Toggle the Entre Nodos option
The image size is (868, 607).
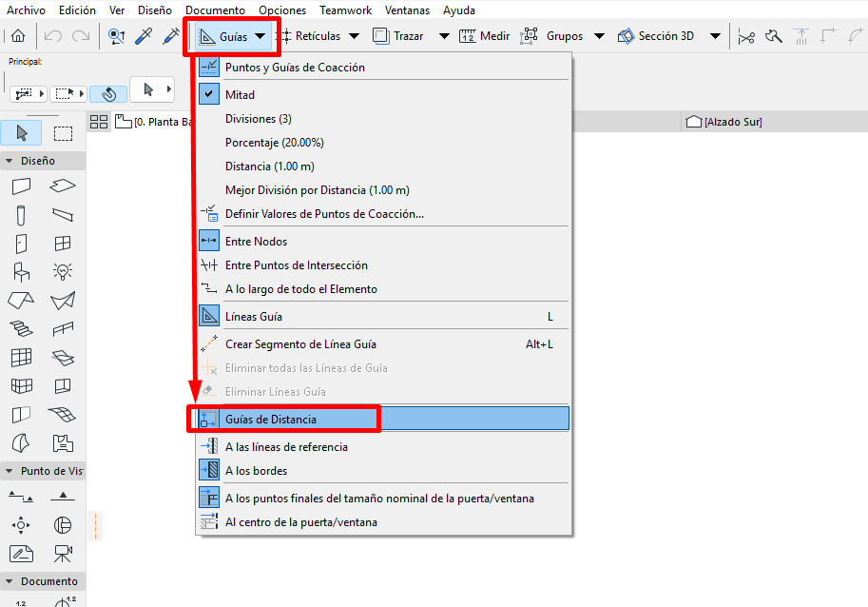(383, 242)
